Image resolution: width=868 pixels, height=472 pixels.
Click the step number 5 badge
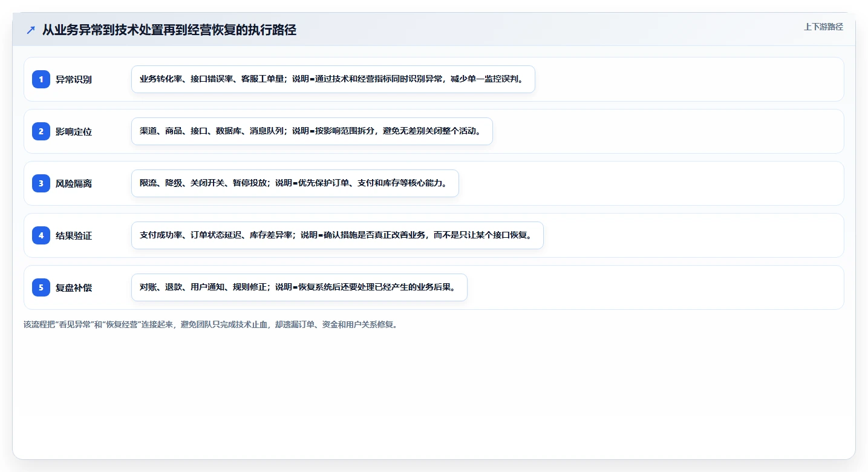[41, 287]
